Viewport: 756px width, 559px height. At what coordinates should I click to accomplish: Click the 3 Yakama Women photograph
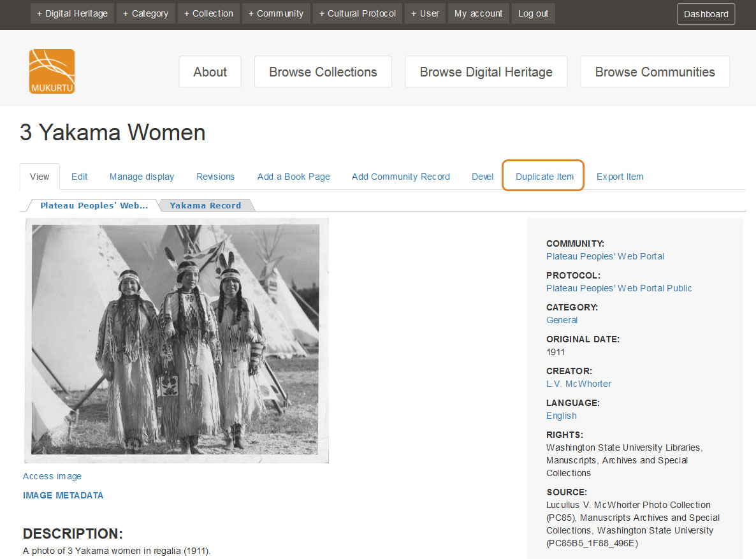click(177, 340)
